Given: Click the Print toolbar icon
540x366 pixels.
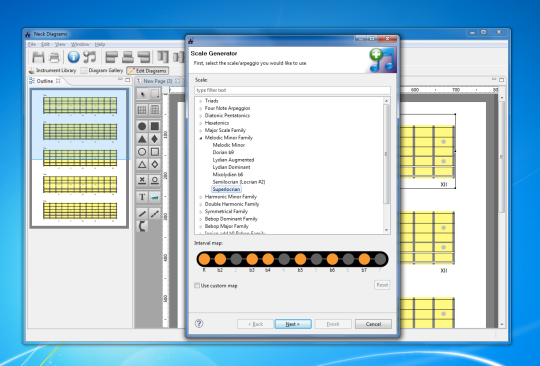Looking at the screenshot, I should (54, 57).
